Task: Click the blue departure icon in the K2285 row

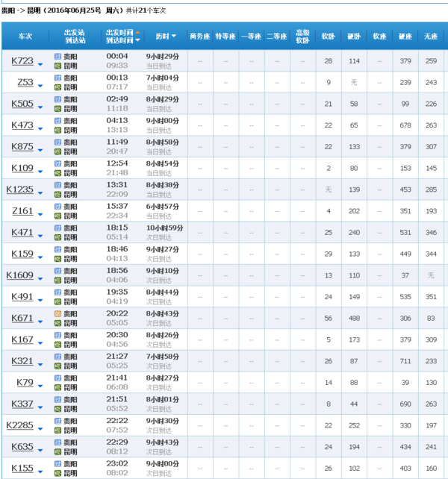Action: click(x=58, y=422)
